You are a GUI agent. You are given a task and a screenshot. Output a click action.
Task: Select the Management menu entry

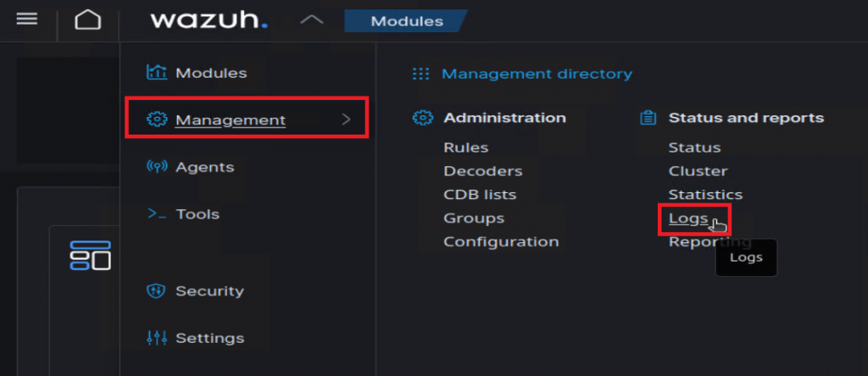point(230,120)
